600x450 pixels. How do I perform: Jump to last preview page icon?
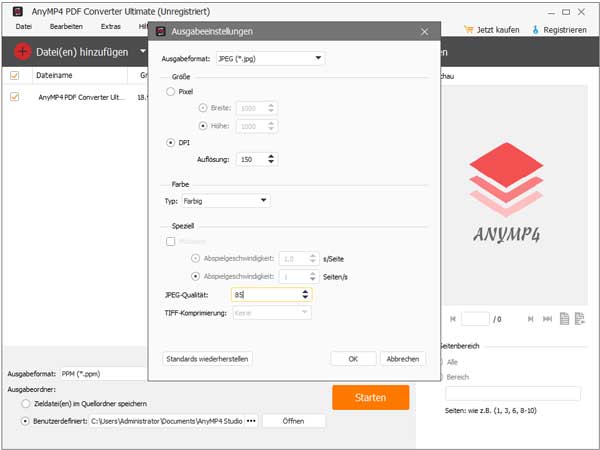coord(548,319)
